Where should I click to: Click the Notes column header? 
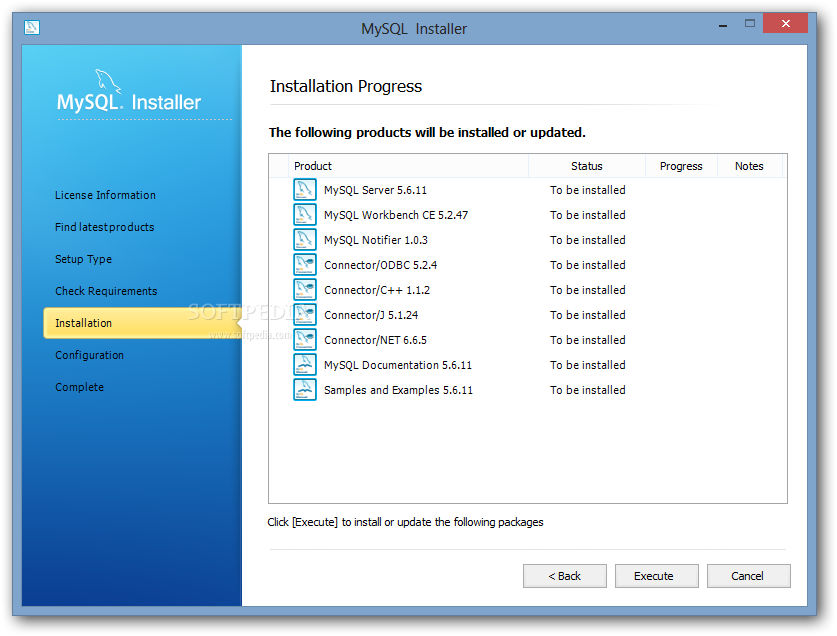coord(749,166)
